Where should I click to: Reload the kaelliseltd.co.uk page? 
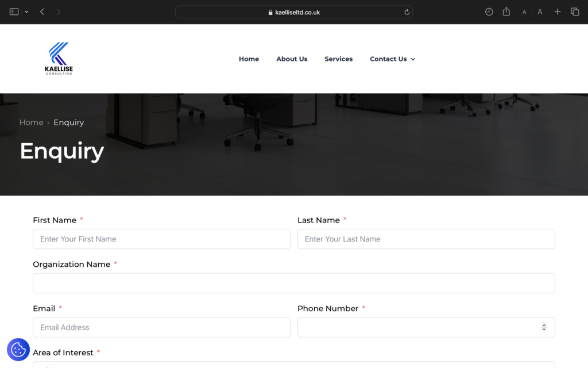click(406, 11)
